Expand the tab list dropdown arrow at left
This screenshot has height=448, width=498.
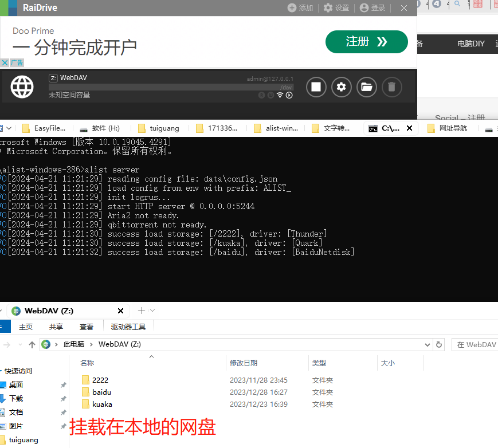pyautogui.click(x=9, y=128)
